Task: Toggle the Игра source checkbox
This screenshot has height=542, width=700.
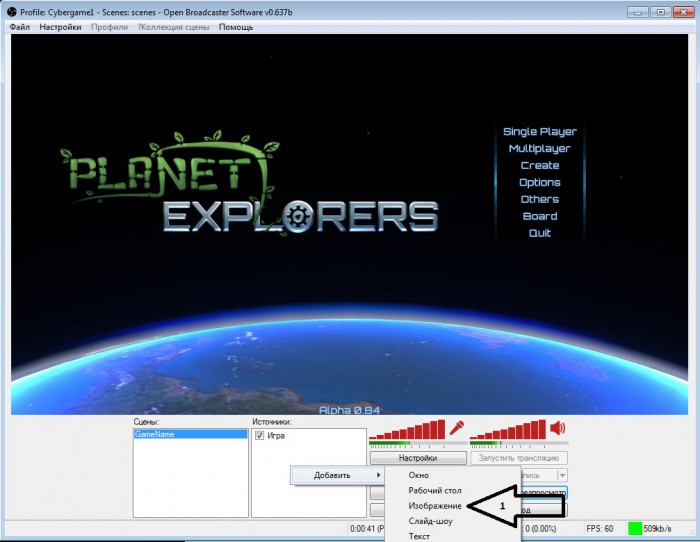Action: click(x=260, y=435)
